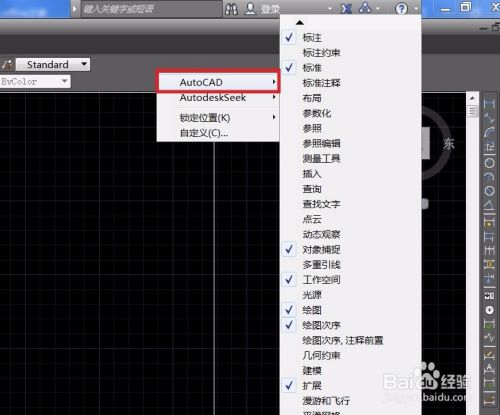Click the Autodesk 360 triangle icon
The image size is (500, 415).
(365, 8)
